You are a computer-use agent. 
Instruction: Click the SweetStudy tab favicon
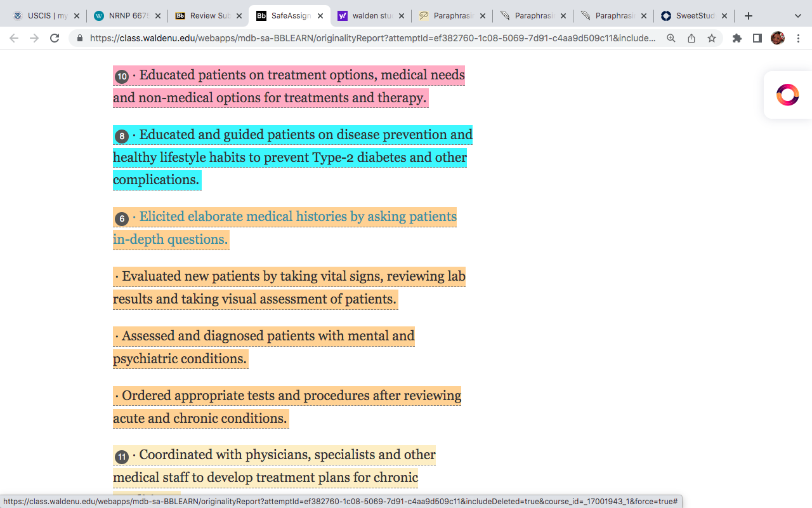point(666,16)
